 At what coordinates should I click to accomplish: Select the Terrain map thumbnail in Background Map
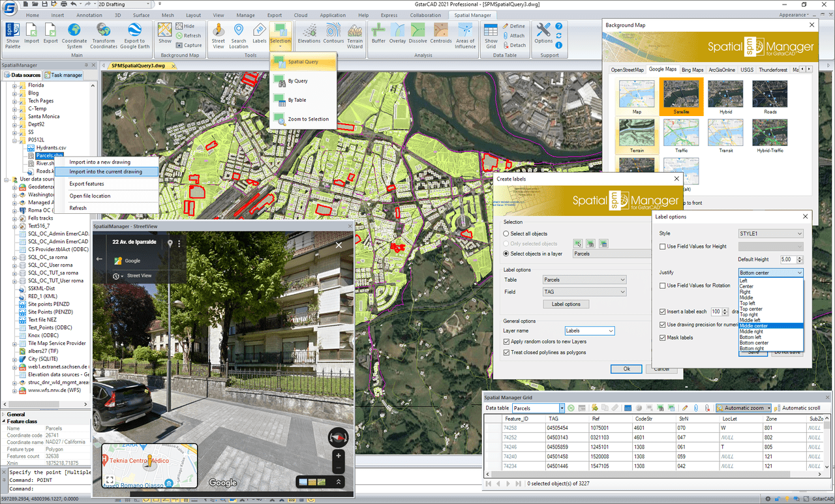coord(637,138)
